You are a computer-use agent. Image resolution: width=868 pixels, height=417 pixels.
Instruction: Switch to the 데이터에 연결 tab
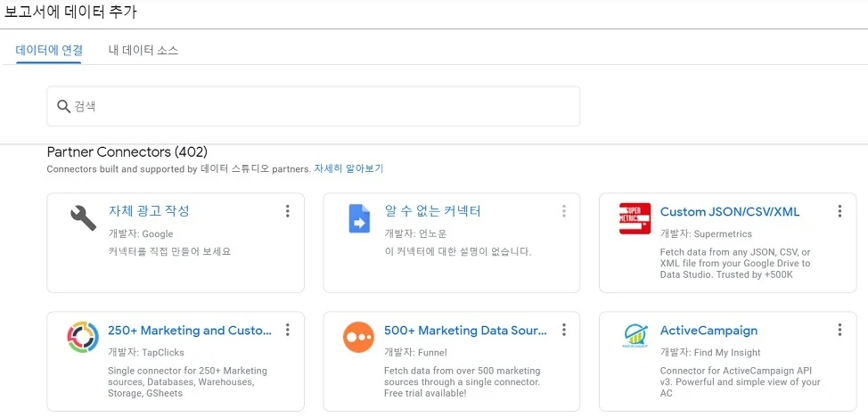tap(49, 51)
